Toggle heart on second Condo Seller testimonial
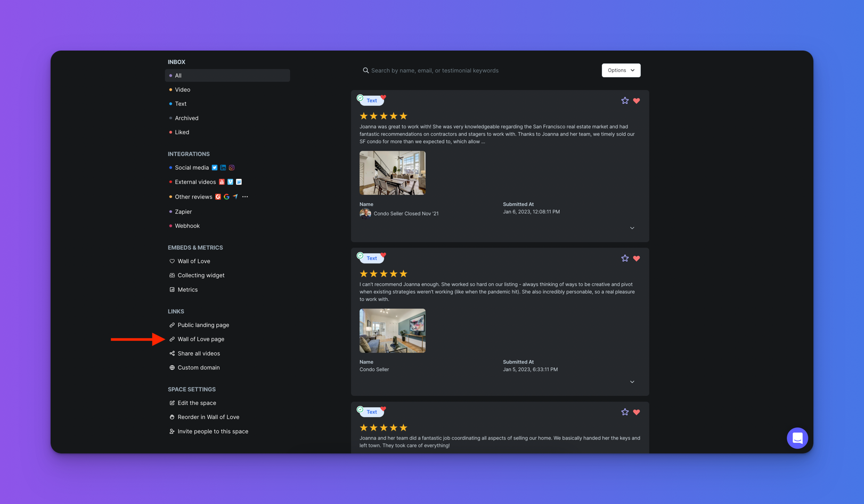This screenshot has width=864, height=504. (637, 259)
